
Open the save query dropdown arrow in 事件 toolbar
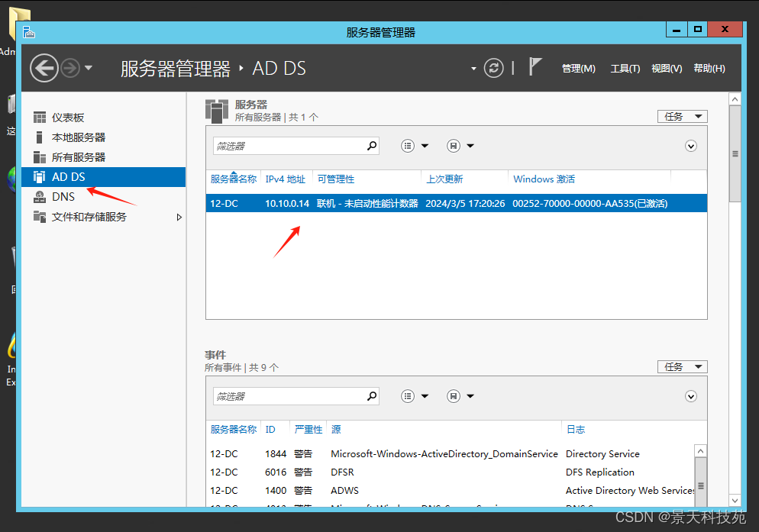pyautogui.click(x=470, y=396)
